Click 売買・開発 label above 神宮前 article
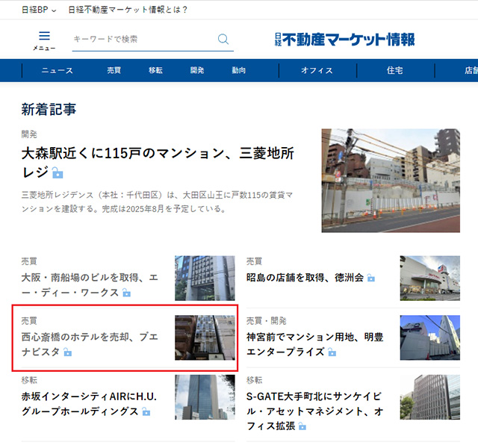478x448 pixels. point(267,320)
